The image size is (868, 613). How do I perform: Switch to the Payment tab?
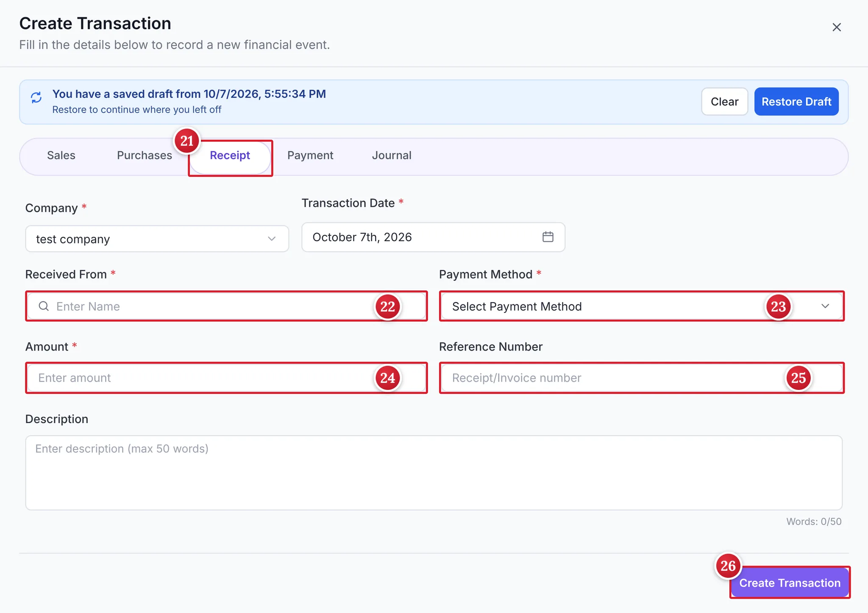tap(310, 156)
